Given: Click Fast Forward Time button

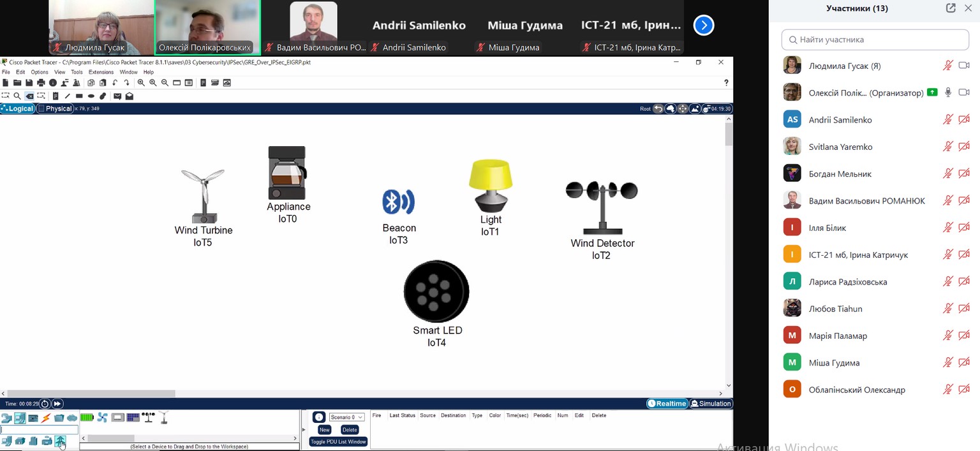Looking at the screenshot, I should (57, 404).
